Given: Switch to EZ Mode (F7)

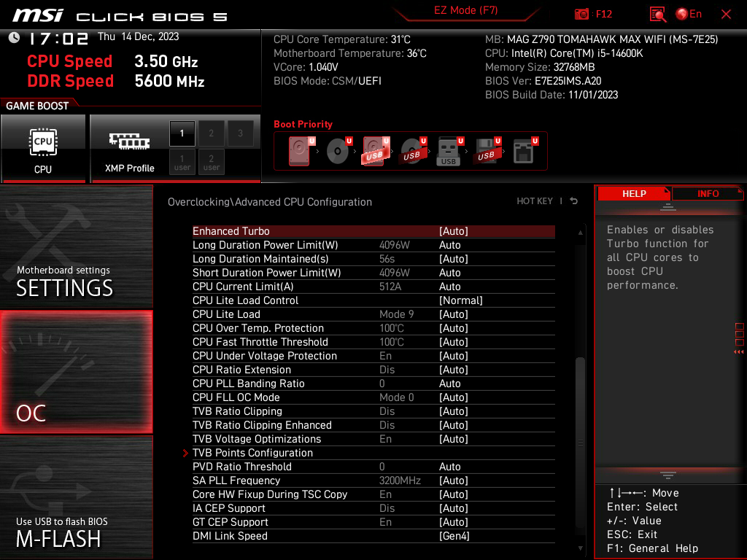Looking at the screenshot, I should coord(465,10).
